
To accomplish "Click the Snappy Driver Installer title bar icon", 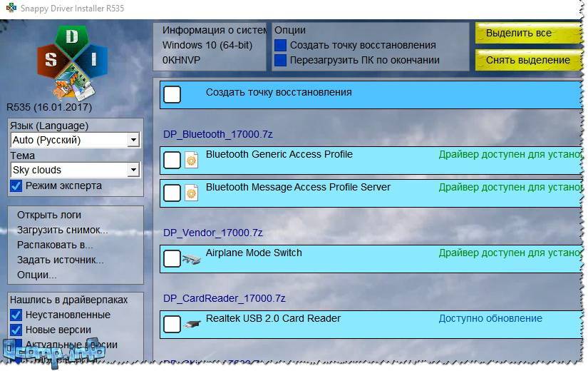I will coord(11,8).
